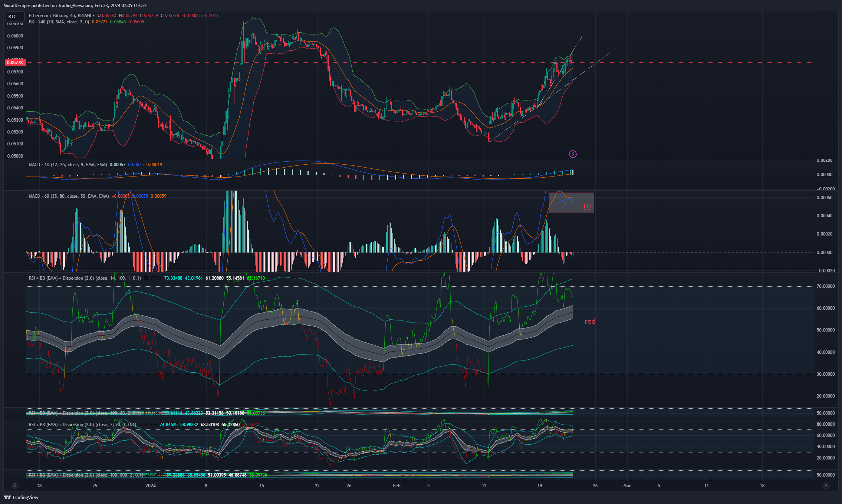This screenshot has width=842, height=504.
Task: Click the -0.00006 (-0.10%) change value
Action: click(x=200, y=16)
